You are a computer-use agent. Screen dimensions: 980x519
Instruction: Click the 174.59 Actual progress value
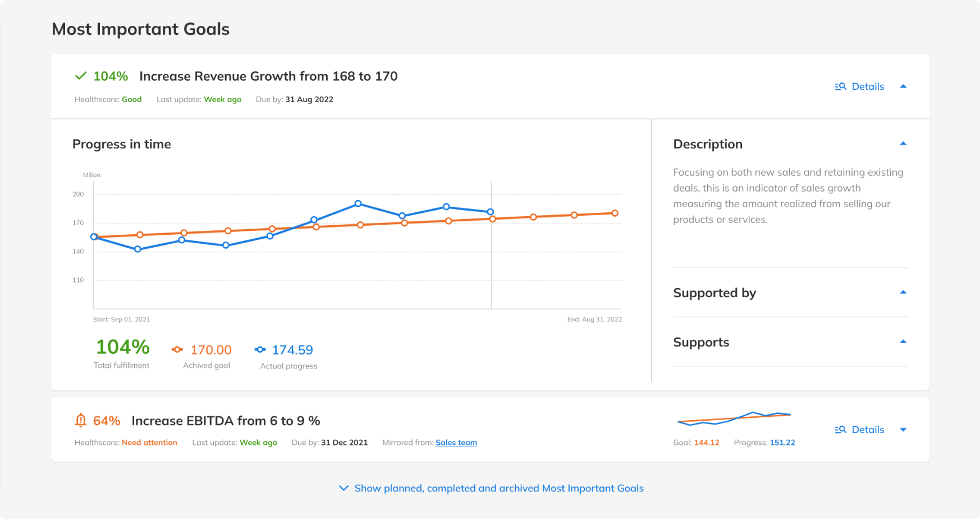click(292, 350)
